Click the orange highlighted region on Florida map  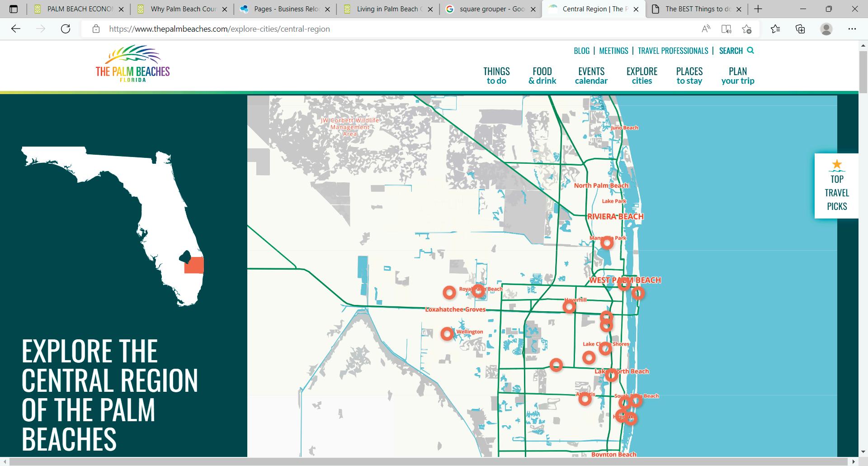click(x=194, y=266)
